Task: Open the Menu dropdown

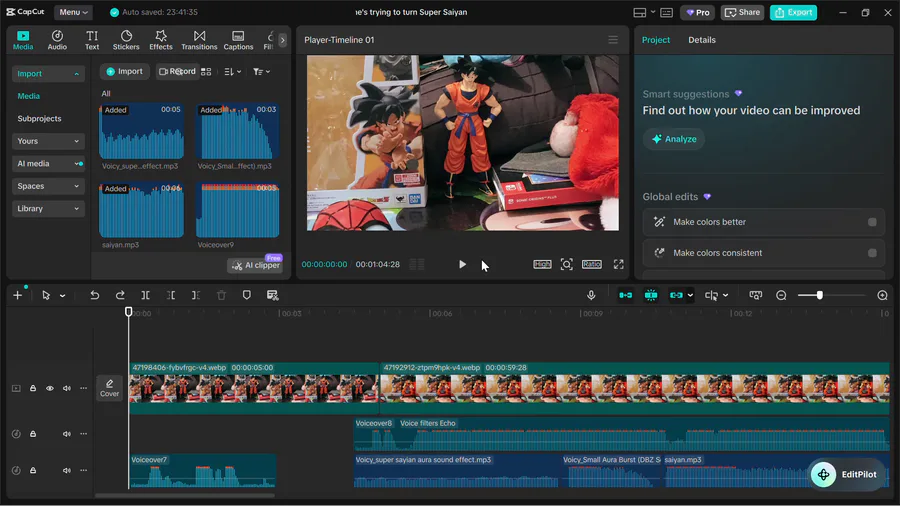Action: [73, 12]
